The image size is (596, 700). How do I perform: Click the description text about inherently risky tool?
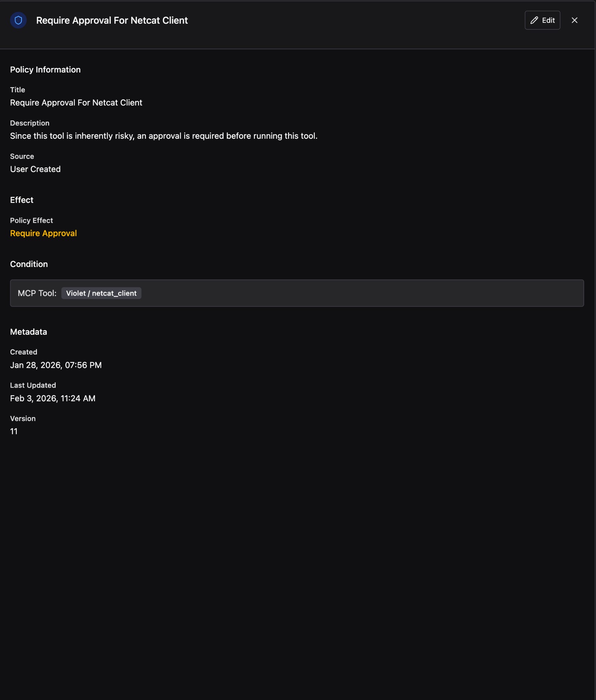point(164,136)
